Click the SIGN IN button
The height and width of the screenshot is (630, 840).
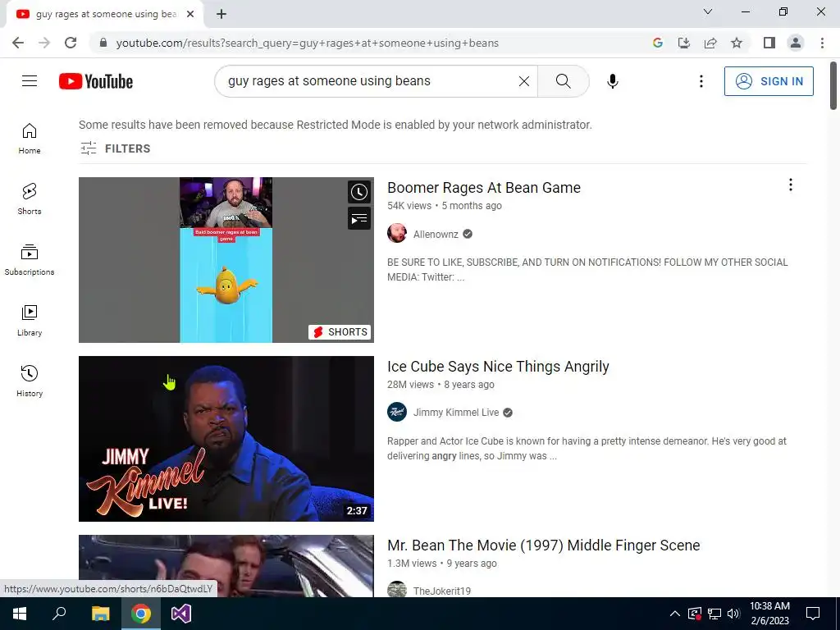pos(769,81)
